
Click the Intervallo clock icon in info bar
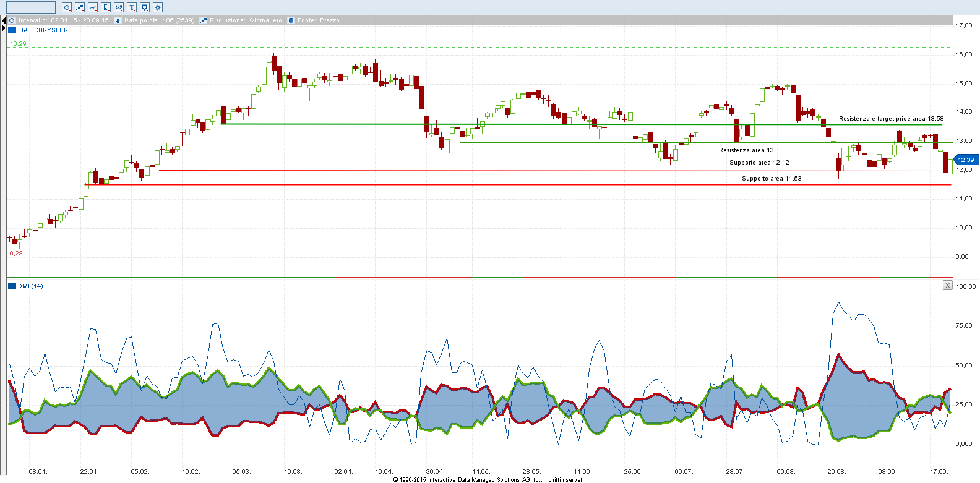point(12,20)
